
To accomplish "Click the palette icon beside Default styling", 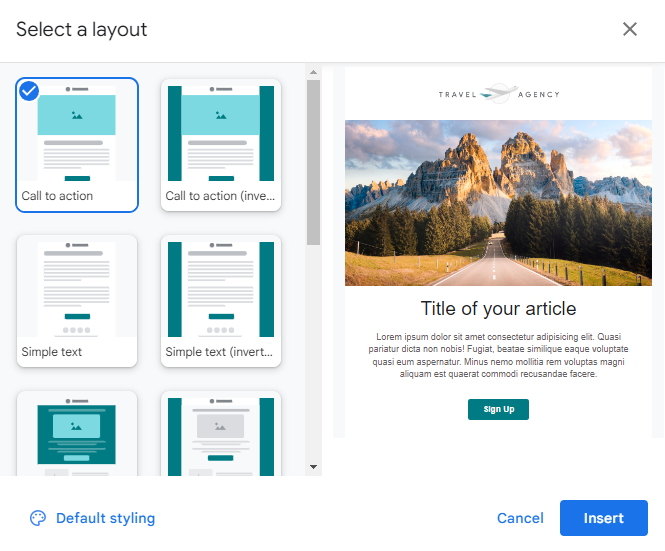I will click(38, 518).
